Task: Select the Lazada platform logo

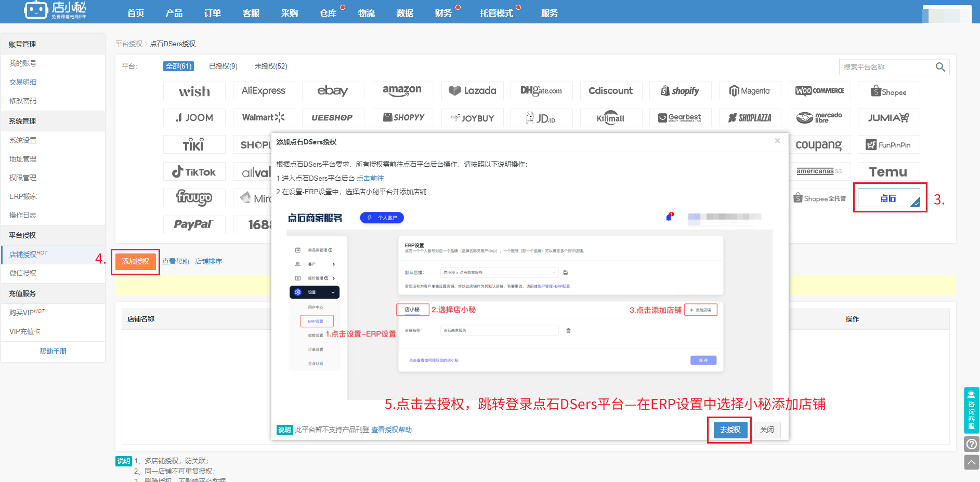Action: point(472,91)
